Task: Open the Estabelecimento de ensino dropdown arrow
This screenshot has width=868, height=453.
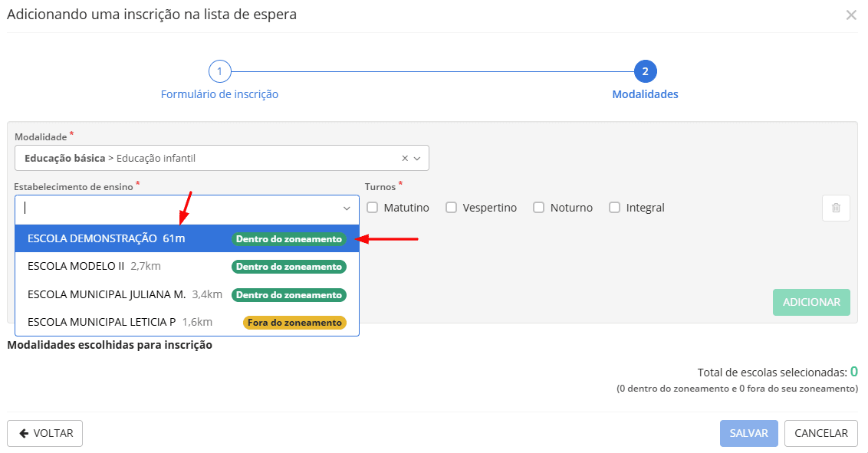Action: pyautogui.click(x=346, y=208)
